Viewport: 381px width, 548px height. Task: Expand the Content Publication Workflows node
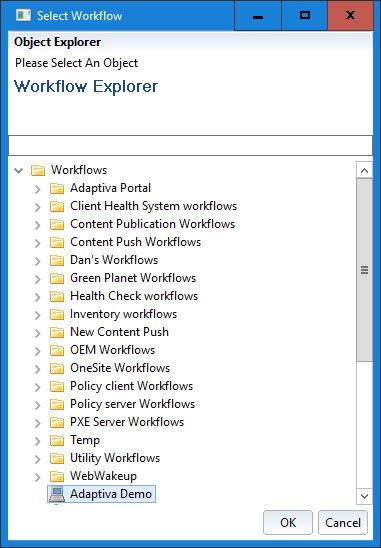point(38,225)
